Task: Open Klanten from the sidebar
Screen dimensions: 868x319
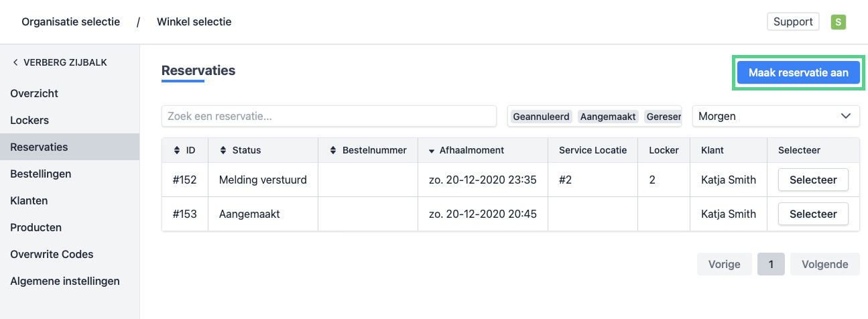Action: point(29,200)
